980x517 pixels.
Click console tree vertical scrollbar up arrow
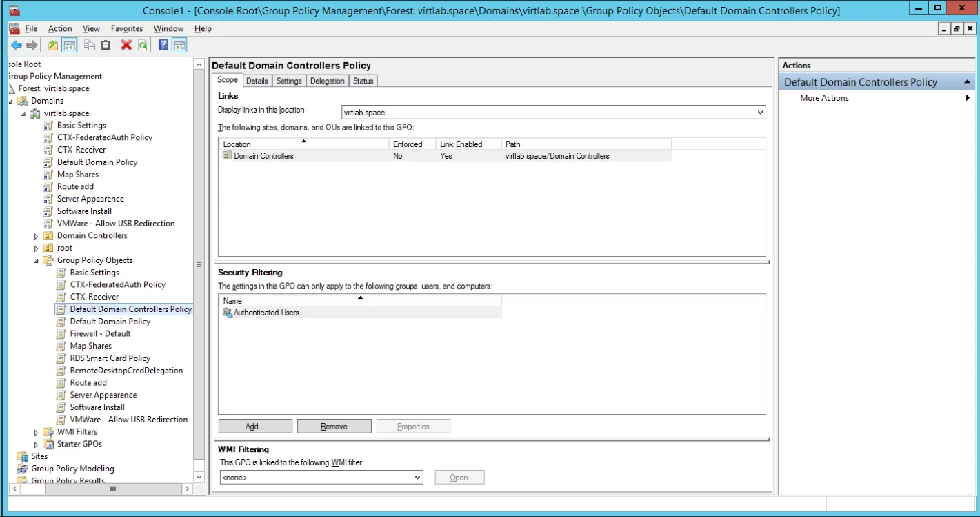pyautogui.click(x=199, y=64)
